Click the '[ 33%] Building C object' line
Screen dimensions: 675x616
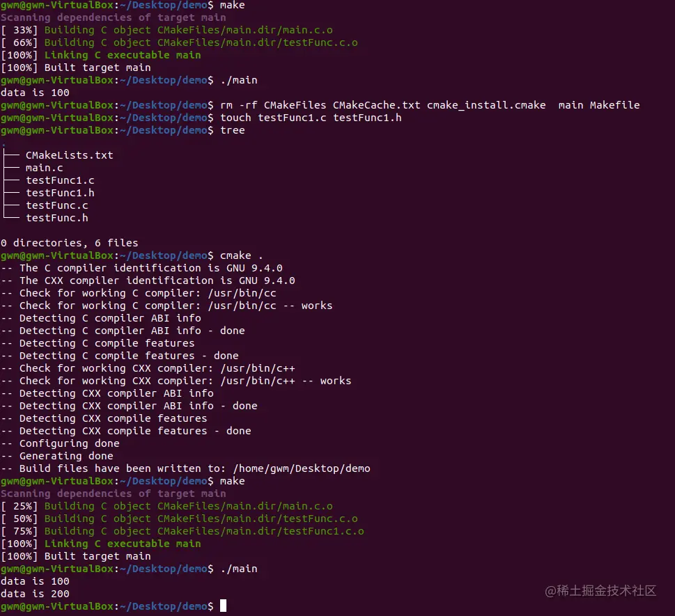tap(166, 30)
